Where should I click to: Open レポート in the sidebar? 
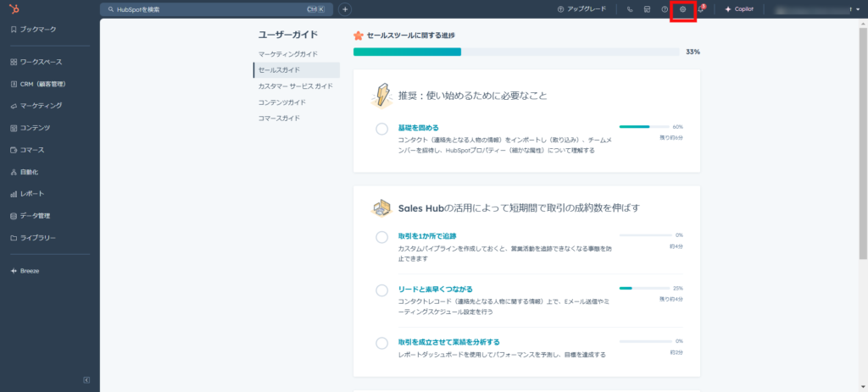tap(27, 194)
